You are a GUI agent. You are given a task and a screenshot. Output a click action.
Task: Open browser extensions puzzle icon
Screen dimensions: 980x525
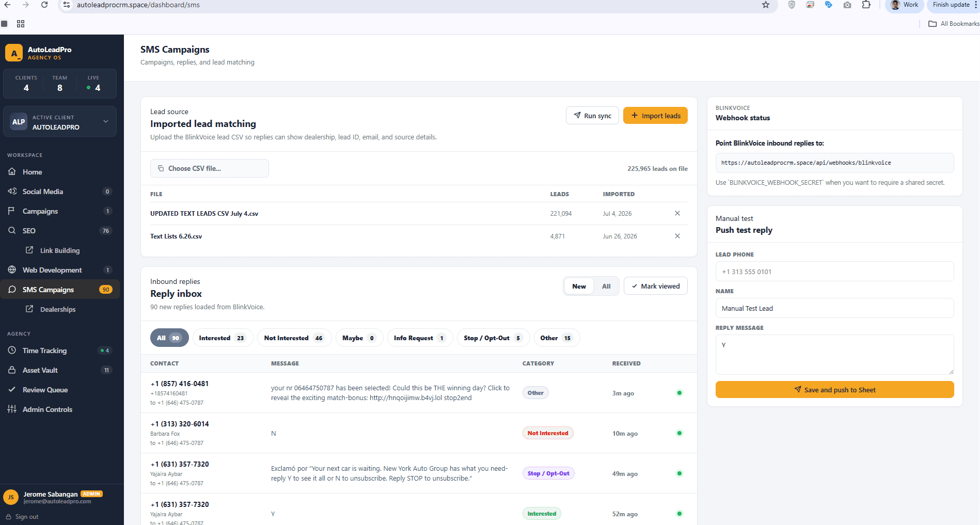pyautogui.click(x=866, y=5)
